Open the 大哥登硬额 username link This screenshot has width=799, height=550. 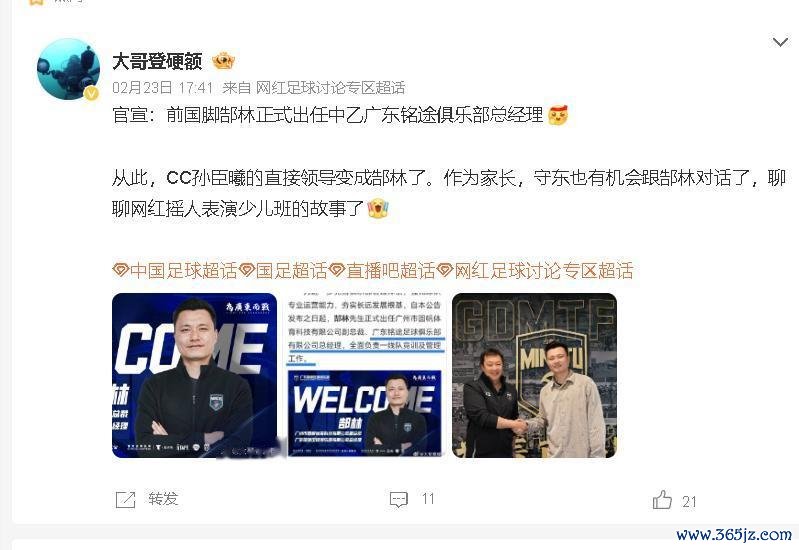[157, 61]
